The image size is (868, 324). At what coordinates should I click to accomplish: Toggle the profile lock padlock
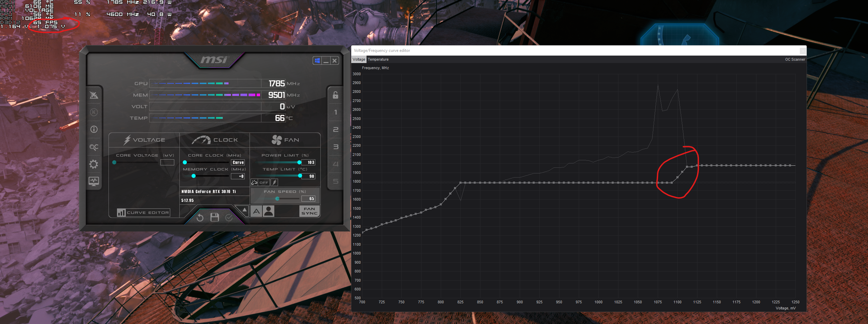click(x=335, y=95)
